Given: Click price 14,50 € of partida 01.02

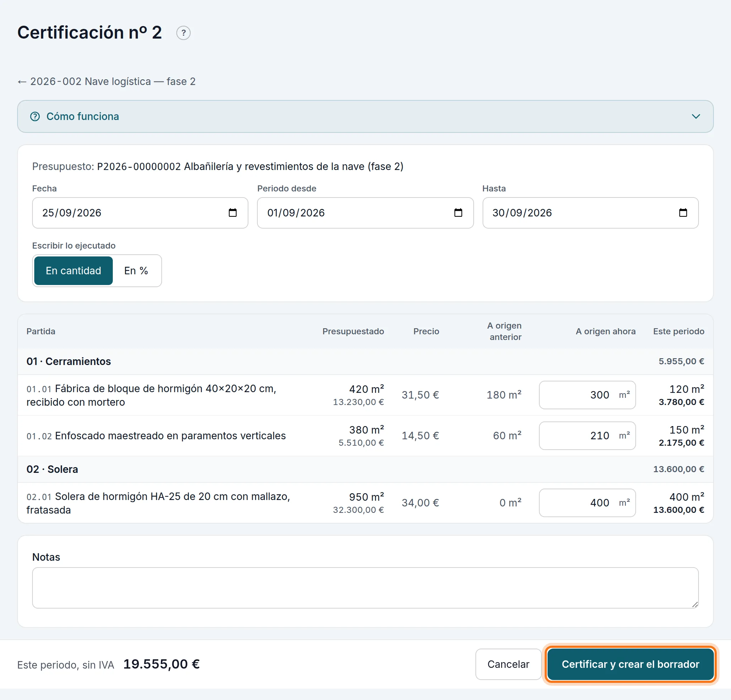Looking at the screenshot, I should pyautogui.click(x=420, y=435).
